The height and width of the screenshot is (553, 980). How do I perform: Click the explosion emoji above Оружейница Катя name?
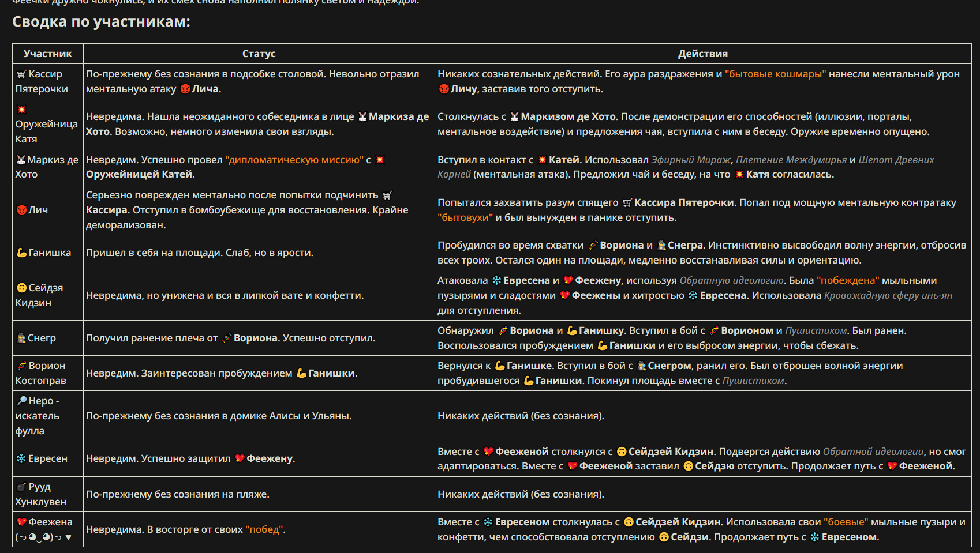pos(21,110)
